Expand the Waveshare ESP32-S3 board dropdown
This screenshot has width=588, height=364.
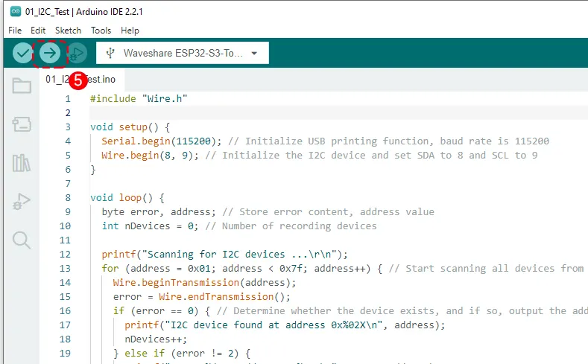(183, 54)
